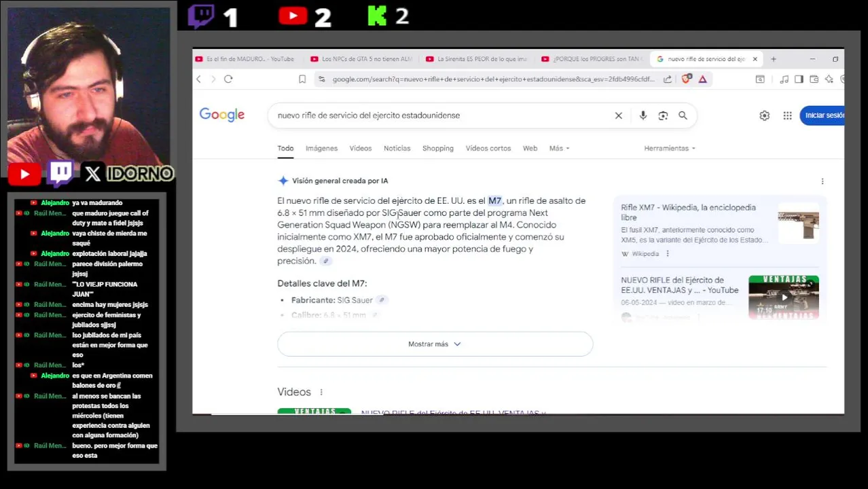Go back in browser history
Screen dimensions: 868x489
pyautogui.click(x=198, y=79)
